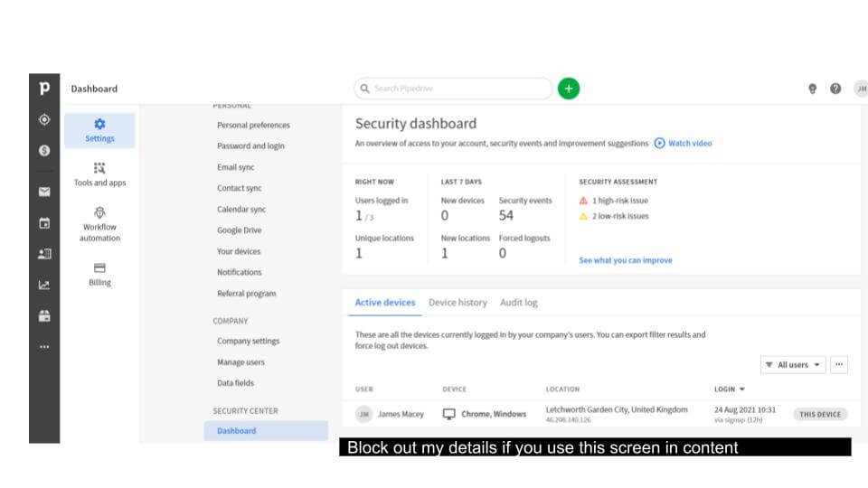Open See what you can improve
This screenshot has height=488, width=868.
pos(626,260)
